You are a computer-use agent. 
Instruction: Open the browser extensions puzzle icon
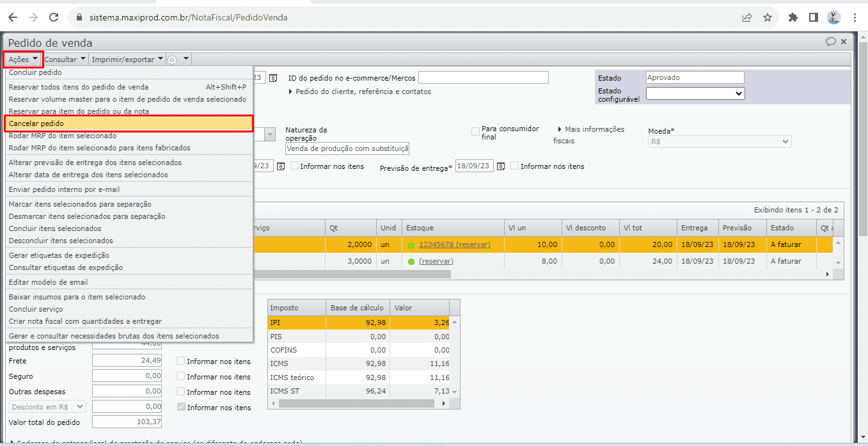[793, 17]
